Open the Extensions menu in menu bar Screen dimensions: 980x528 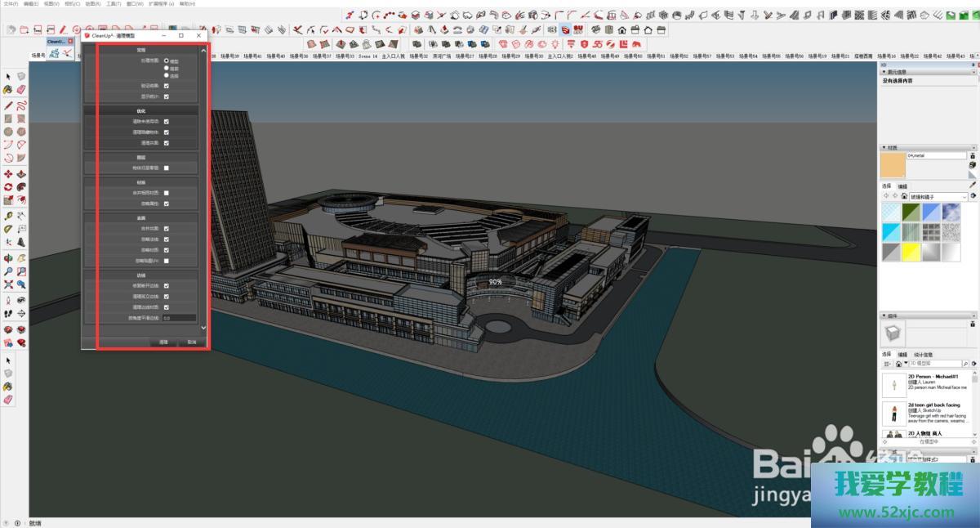[160, 4]
